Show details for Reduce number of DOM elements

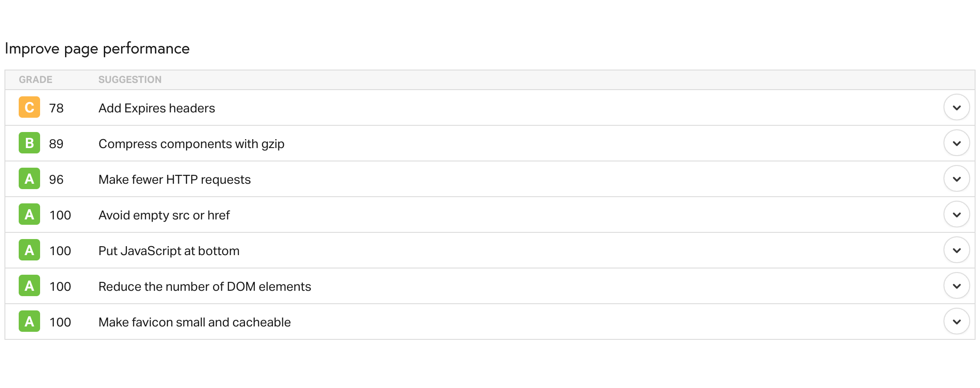click(x=956, y=286)
